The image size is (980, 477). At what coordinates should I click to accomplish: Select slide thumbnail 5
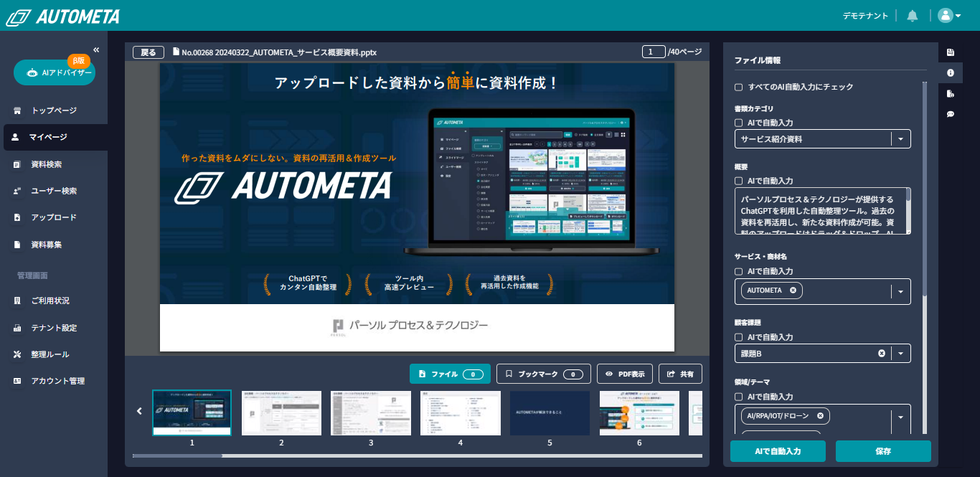click(x=550, y=412)
